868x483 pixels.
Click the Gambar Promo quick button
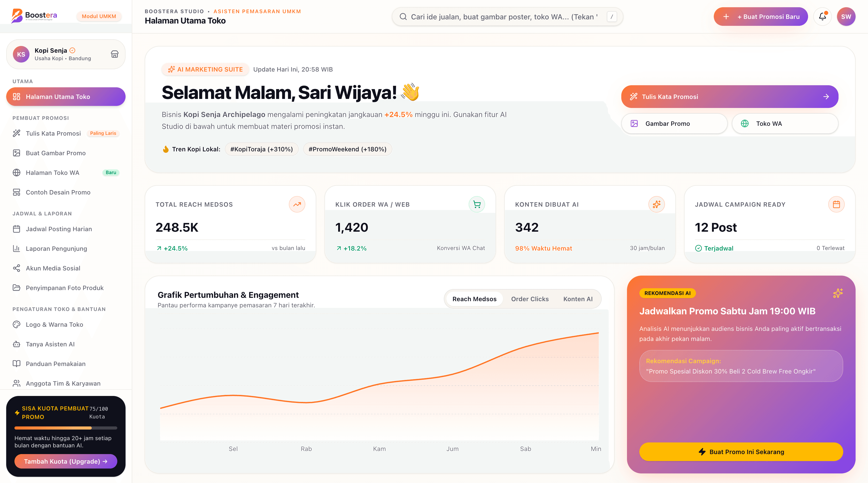[x=674, y=124]
